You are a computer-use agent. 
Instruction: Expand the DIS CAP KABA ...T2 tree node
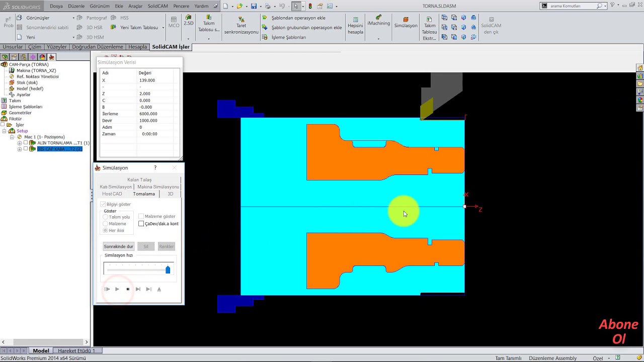20,149
